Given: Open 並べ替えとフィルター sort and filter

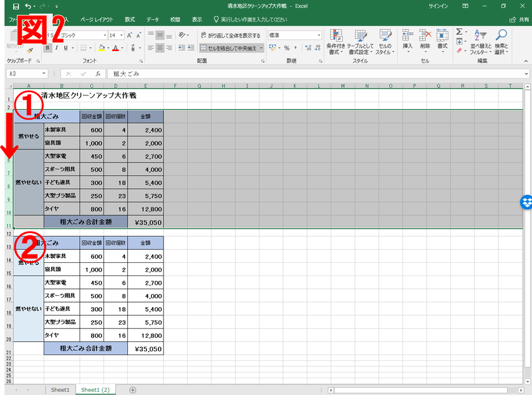Looking at the screenshot, I should coord(480,42).
